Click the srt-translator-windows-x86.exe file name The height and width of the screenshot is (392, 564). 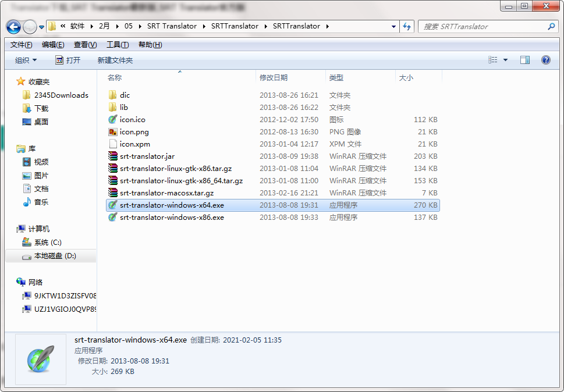(x=172, y=218)
